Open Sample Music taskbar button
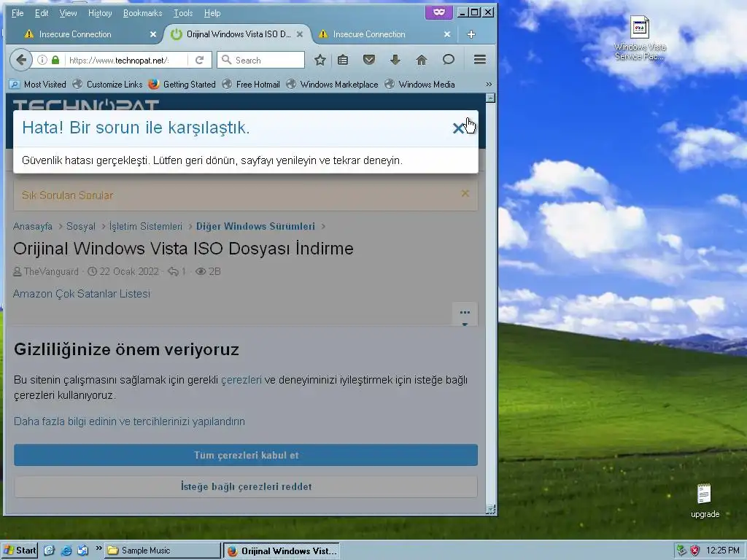This screenshot has width=747, height=560. point(163,551)
